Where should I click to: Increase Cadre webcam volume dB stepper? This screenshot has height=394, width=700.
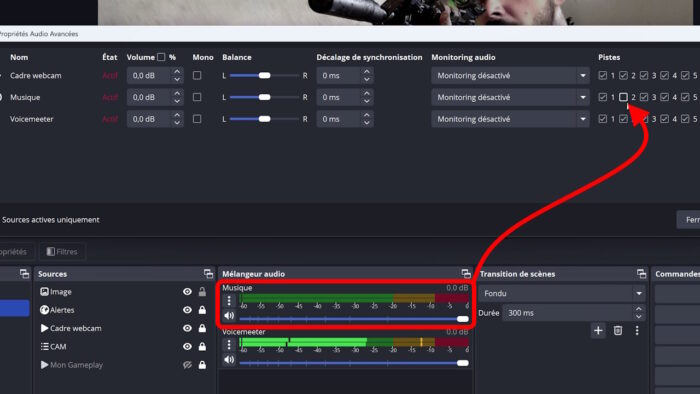tap(177, 71)
